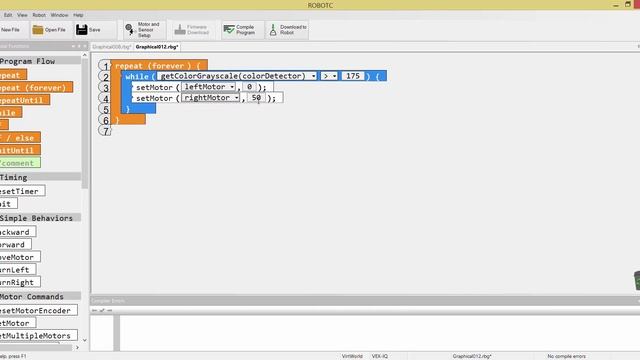Viewport: 640px width, 360px height.
Task: Click line number 4 in the editor
Action: pyautogui.click(x=105, y=99)
